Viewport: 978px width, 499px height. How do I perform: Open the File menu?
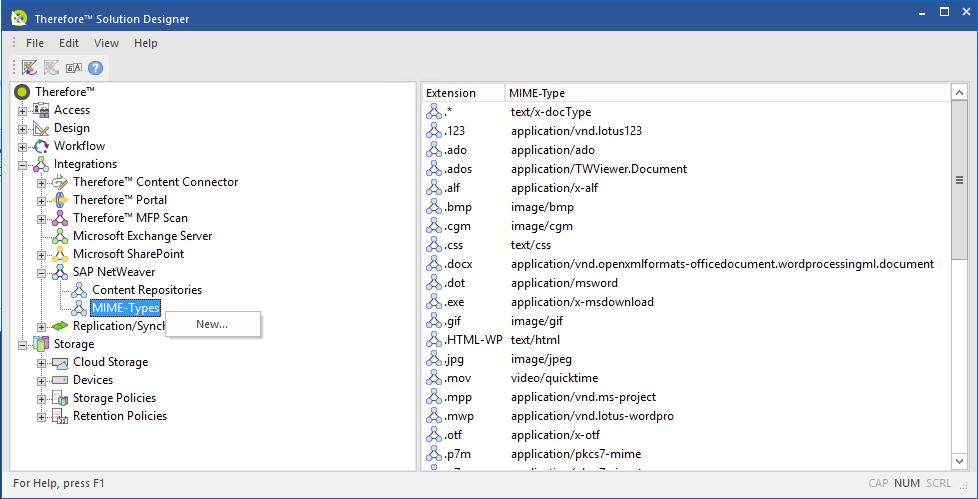[x=35, y=43]
